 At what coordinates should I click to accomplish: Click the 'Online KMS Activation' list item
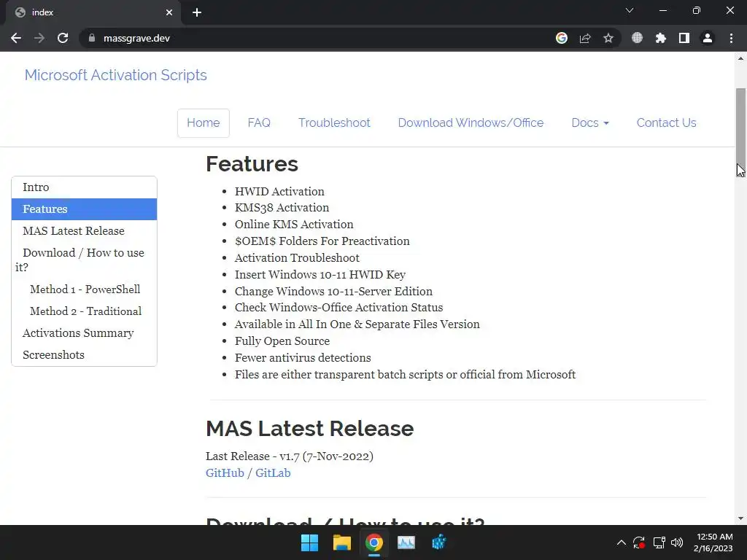point(294,225)
